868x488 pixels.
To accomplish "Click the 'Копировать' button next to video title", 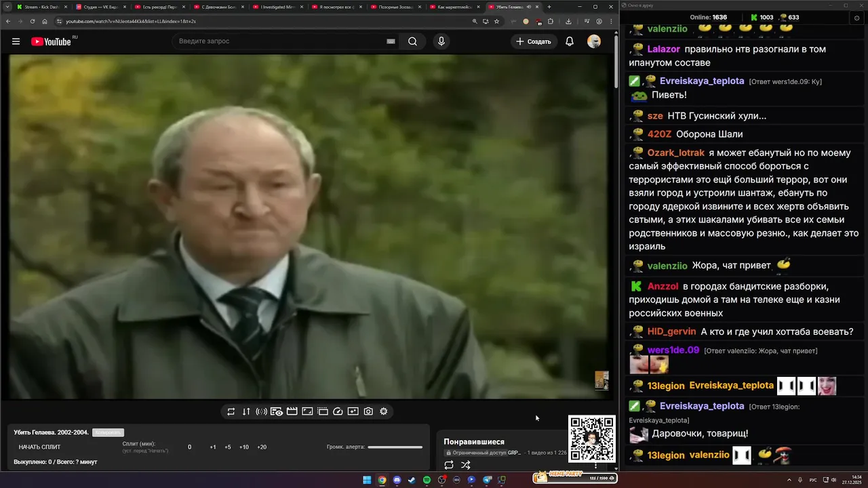I will pos(108,432).
